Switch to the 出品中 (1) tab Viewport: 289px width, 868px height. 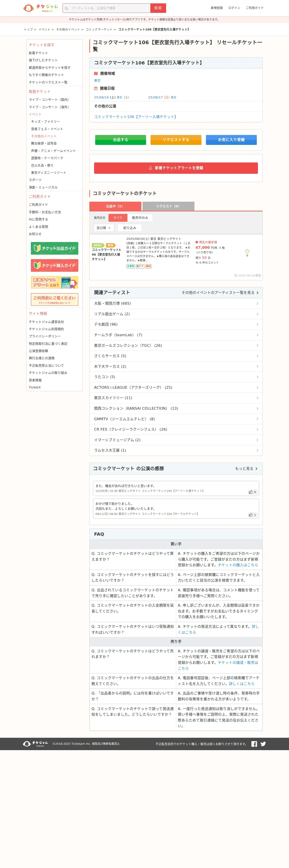coord(115,206)
